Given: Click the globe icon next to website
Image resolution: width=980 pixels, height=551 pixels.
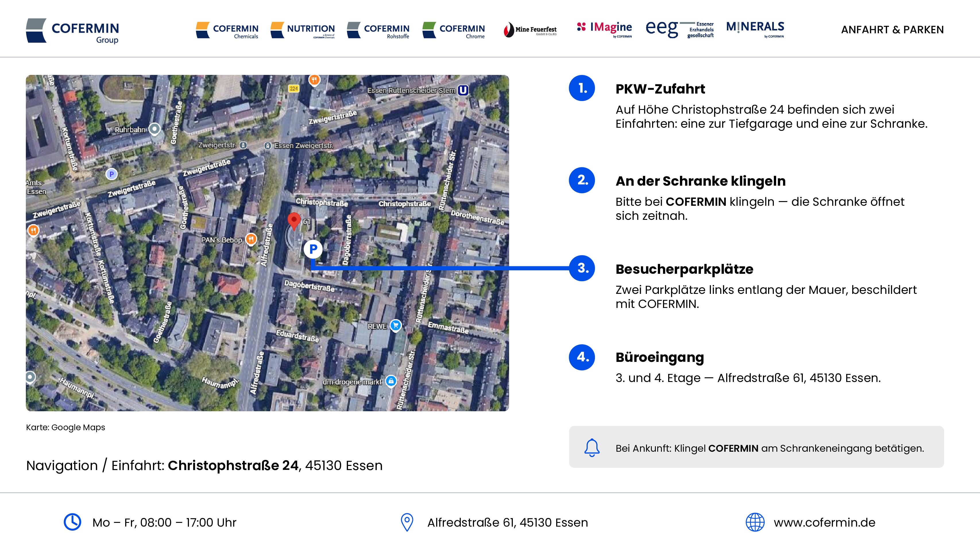Looking at the screenshot, I should pyautogui.click(x=755, y=522).
